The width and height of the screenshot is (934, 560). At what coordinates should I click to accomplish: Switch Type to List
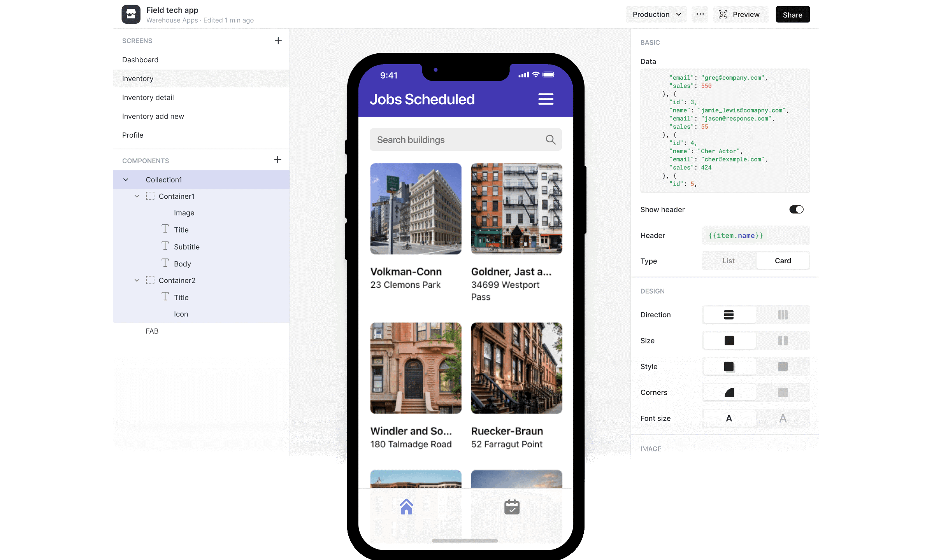pos(729,261)
